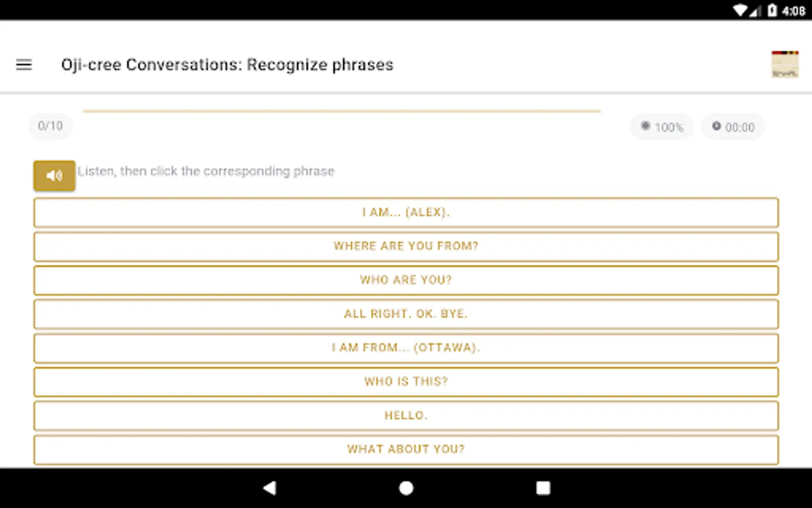
Task: Click the lesson progress bar
Action: pos(341,111)
